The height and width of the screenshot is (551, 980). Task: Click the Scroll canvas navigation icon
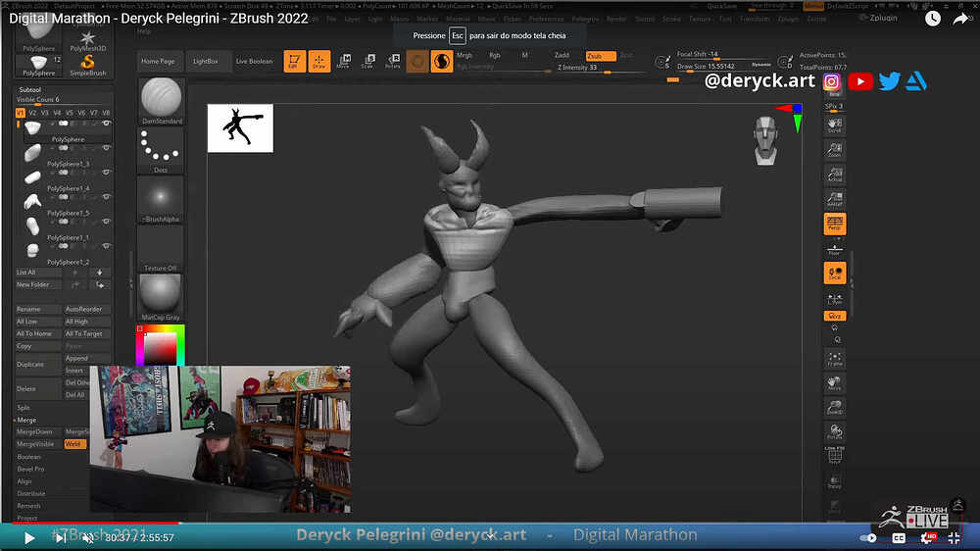(x=834, y=125)
